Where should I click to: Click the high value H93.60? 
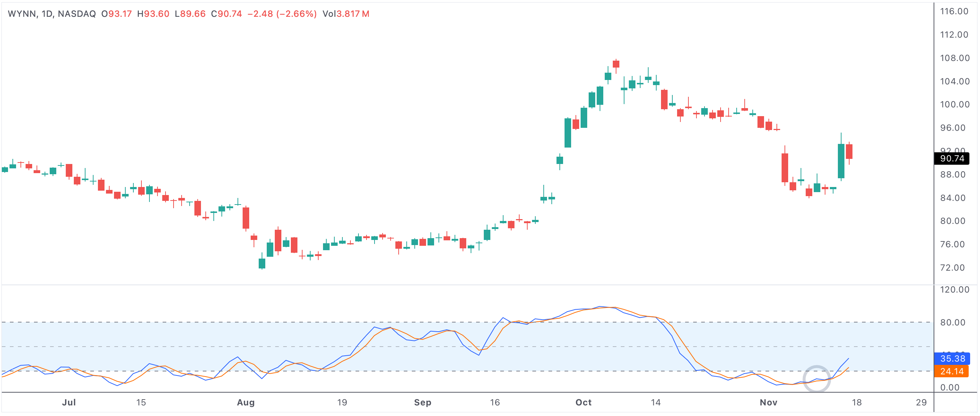tap(153, 14)
